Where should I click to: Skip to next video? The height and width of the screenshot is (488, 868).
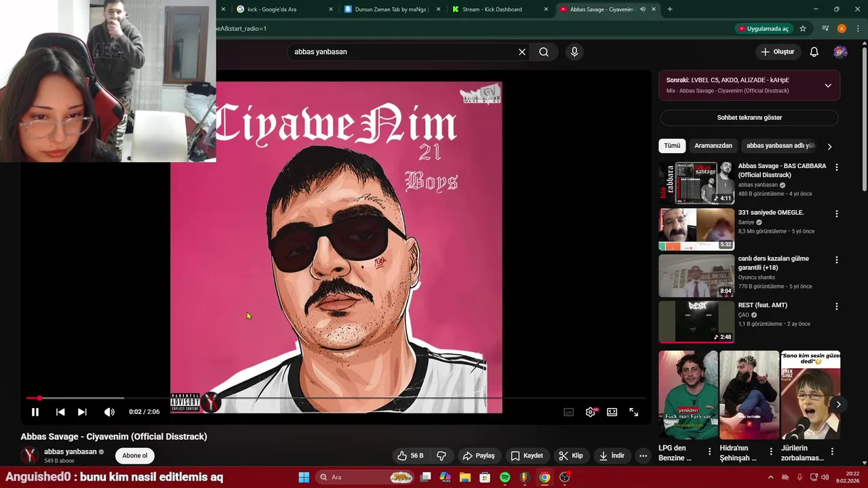tap(82, 412)
